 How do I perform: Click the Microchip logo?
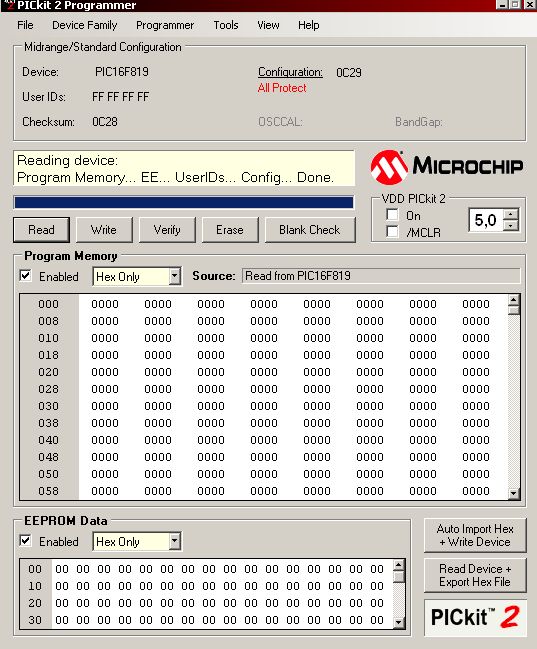446,167
